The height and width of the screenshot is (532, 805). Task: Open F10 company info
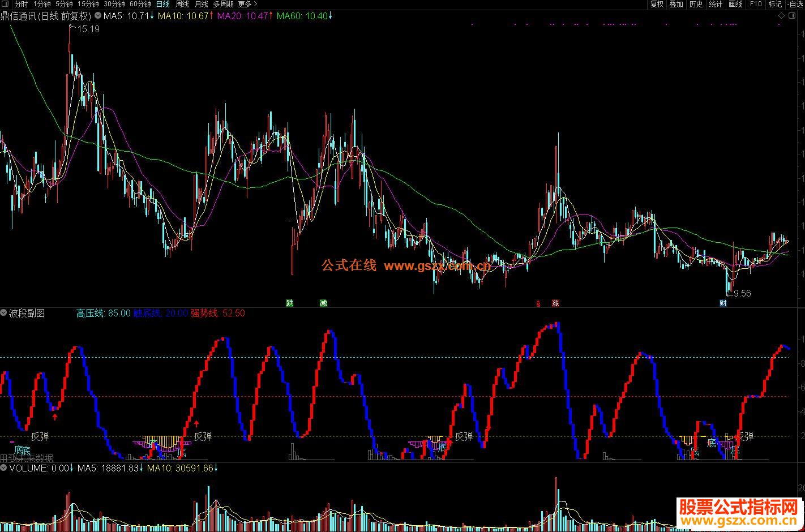[755, 4]
